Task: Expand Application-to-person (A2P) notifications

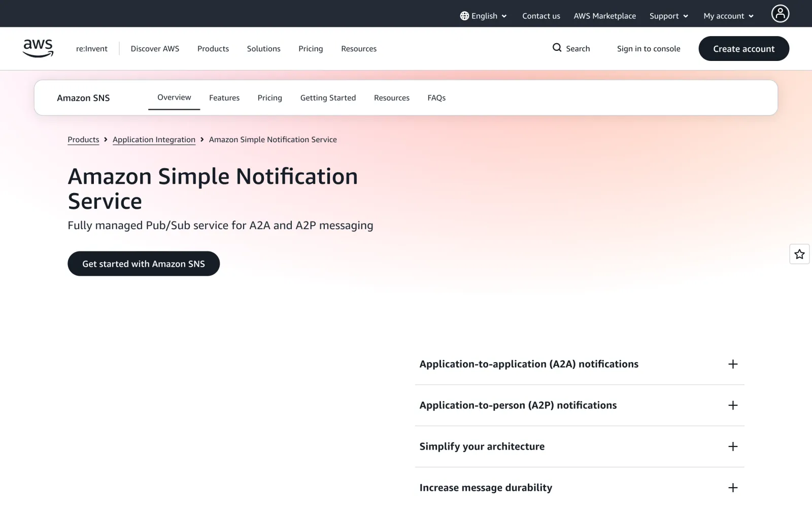Action: [579, 405]
